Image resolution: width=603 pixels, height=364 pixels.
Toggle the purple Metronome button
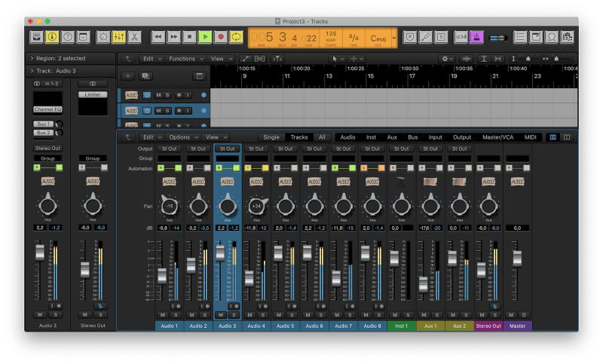[x=476, y=37]
